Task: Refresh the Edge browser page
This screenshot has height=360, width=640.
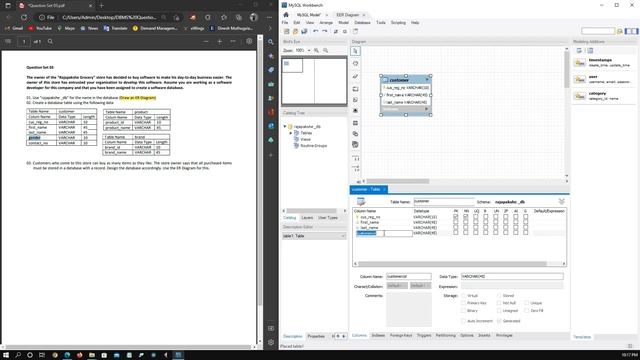Action: (24, 18)
